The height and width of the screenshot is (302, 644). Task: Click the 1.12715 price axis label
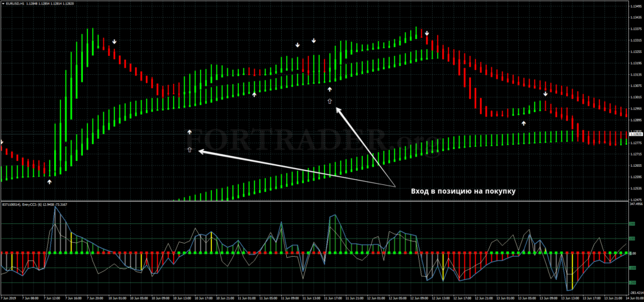[636, 155]
